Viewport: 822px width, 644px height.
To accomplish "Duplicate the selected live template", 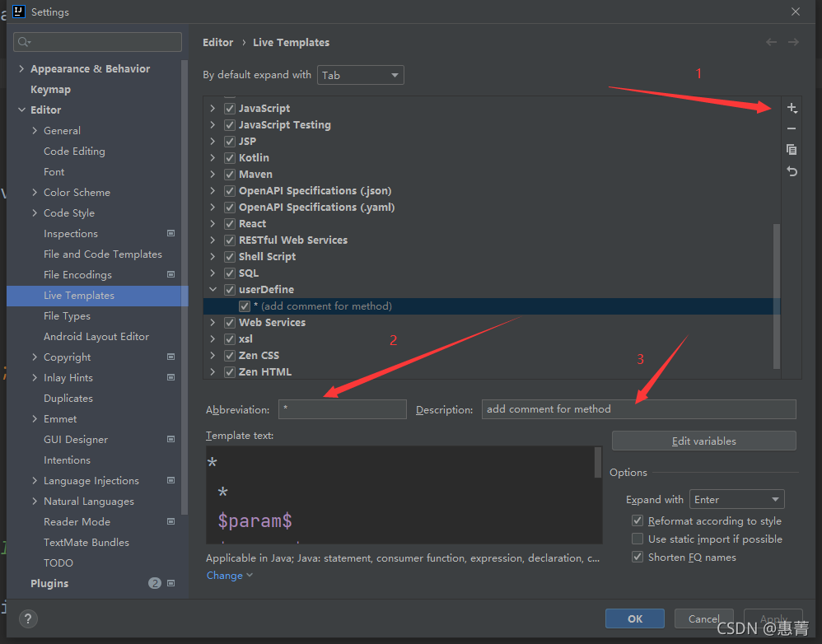I will coord(792,150).
